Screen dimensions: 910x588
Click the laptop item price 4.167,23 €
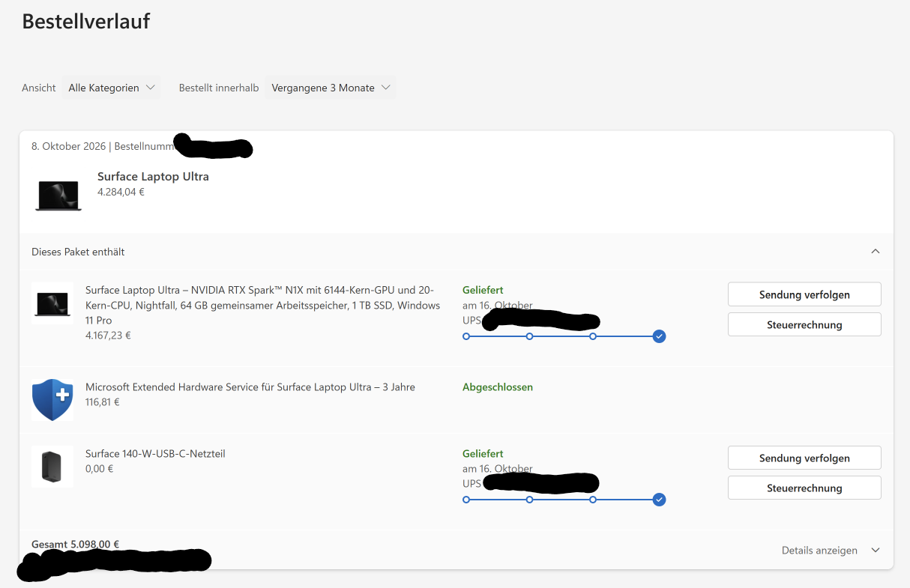tap(108, 336)
